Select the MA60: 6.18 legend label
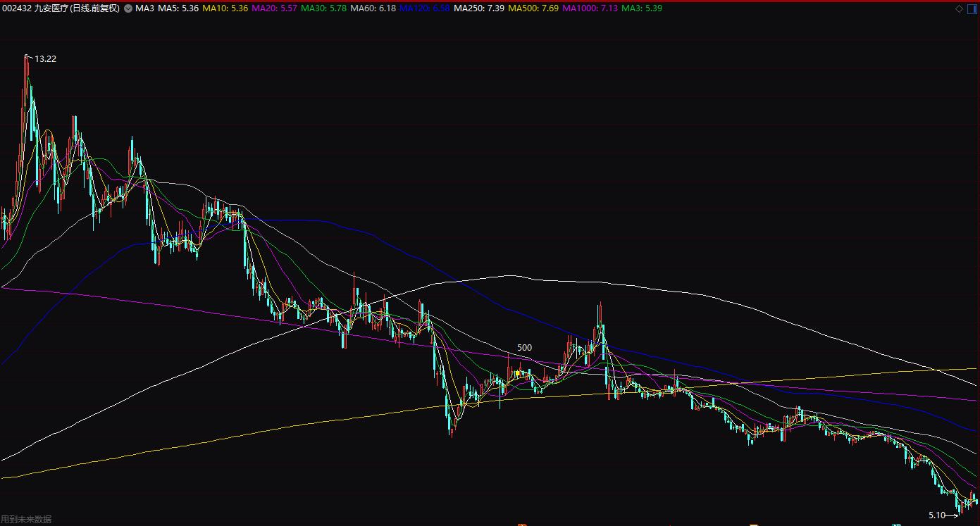The image size is (980, 526). tap(373, 8)
